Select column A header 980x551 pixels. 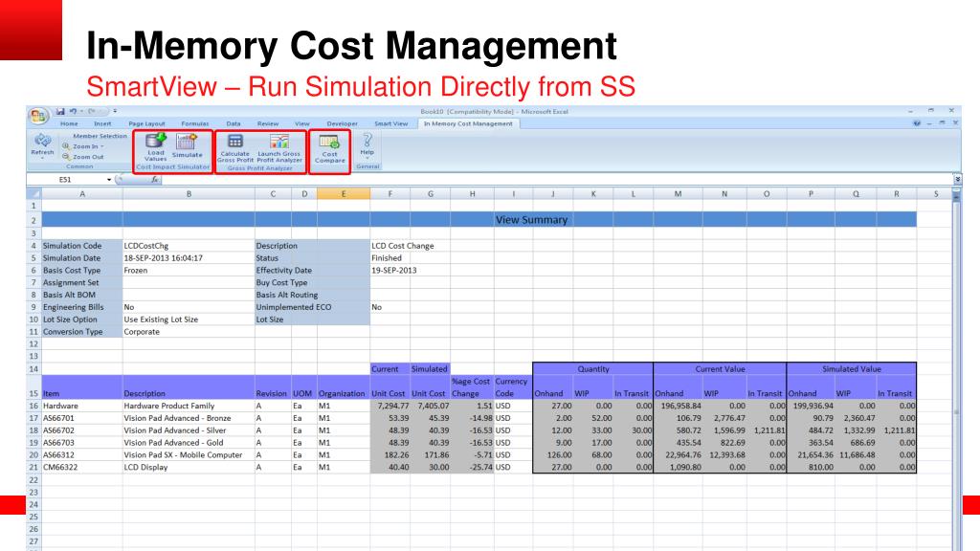pyautogui.click(x=82, y=194)
